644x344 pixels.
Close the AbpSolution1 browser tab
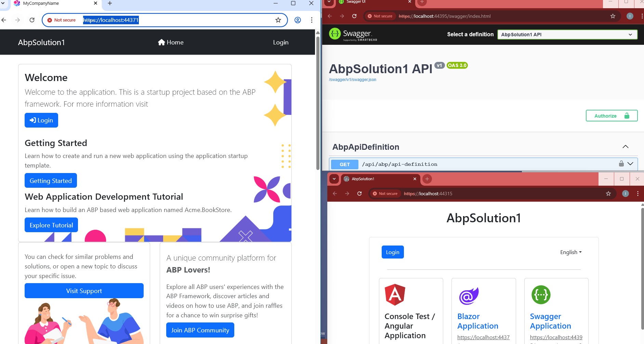(x=415, y=179)
